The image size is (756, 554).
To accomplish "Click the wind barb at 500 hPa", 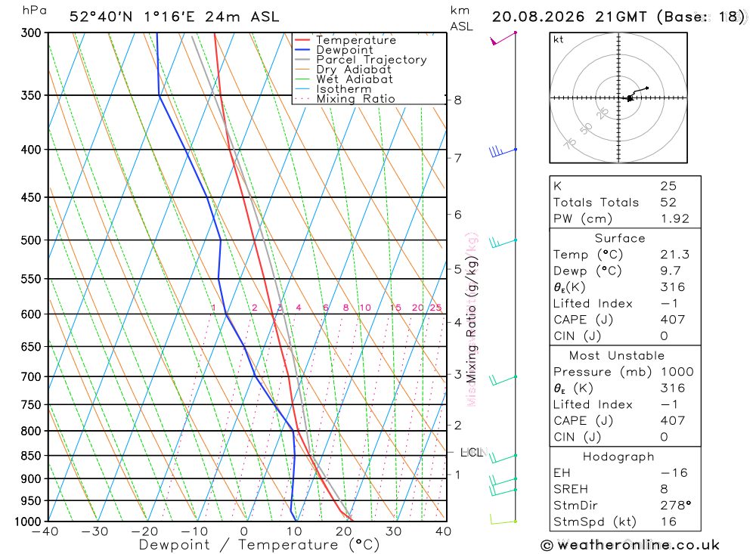I will pyautogui.click(x=503, y=242).
